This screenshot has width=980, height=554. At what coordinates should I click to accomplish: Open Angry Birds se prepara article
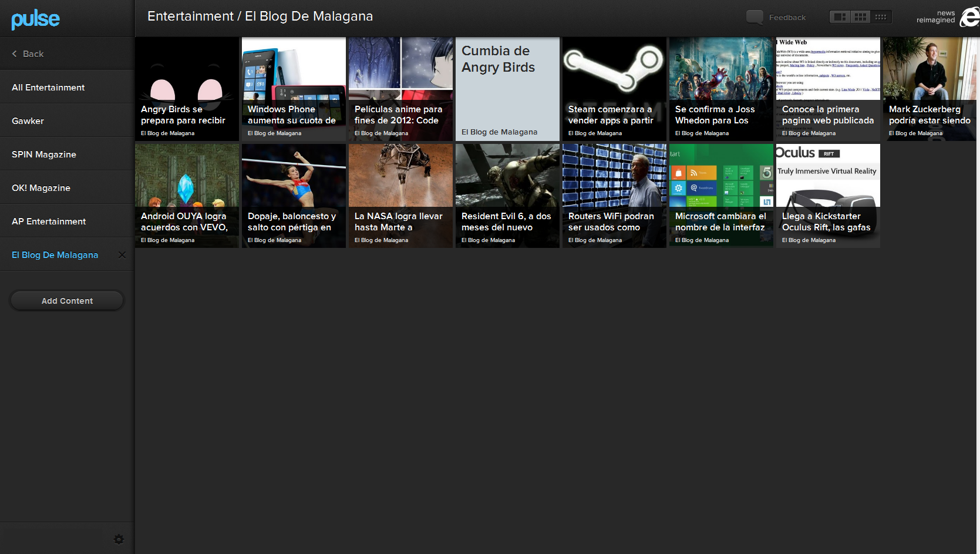(x=187, y=89)
